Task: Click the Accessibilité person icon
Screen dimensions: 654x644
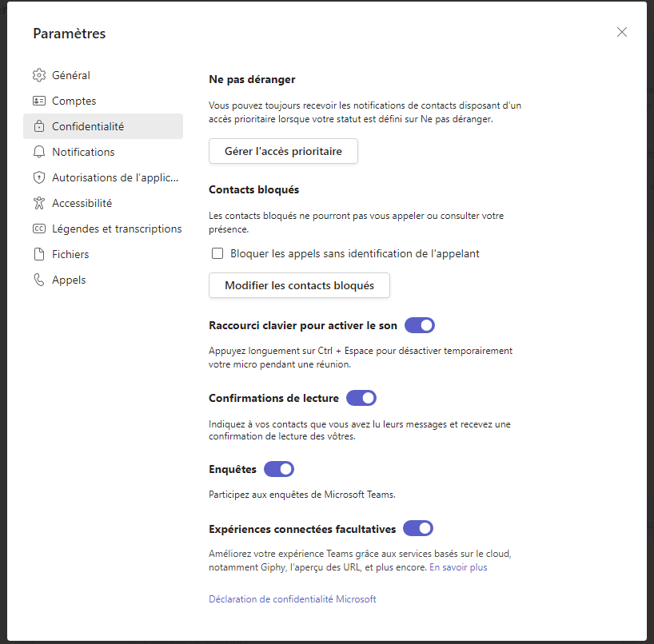Action: coord(39,203)
